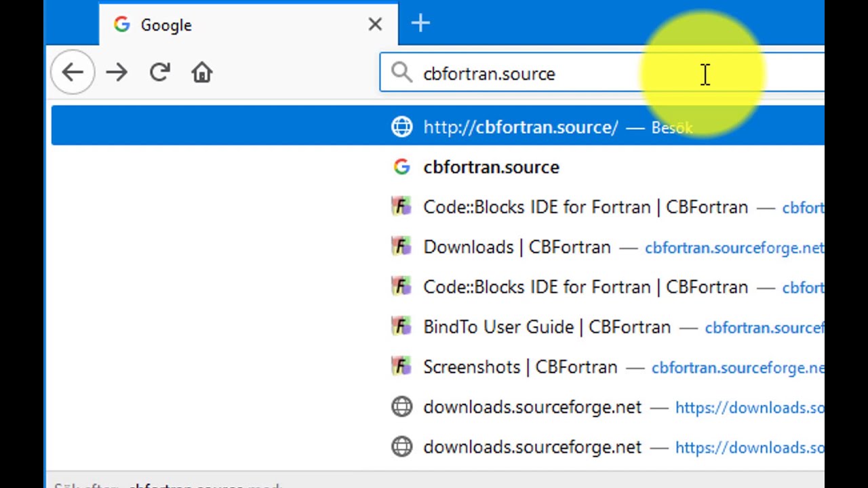The image size is (868, 488).
Task: Click the globe icon beside http://cbfortran.source/
Action: [x=401, y=127]
